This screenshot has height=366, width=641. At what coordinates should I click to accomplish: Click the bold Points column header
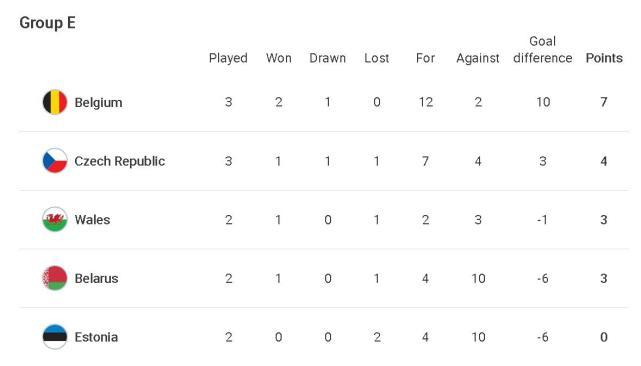(x=604, y=58)
